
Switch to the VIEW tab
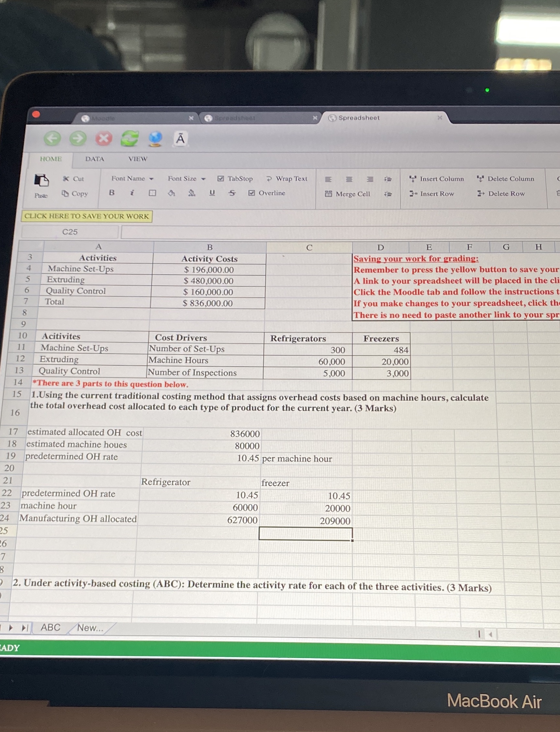point(137,159)
